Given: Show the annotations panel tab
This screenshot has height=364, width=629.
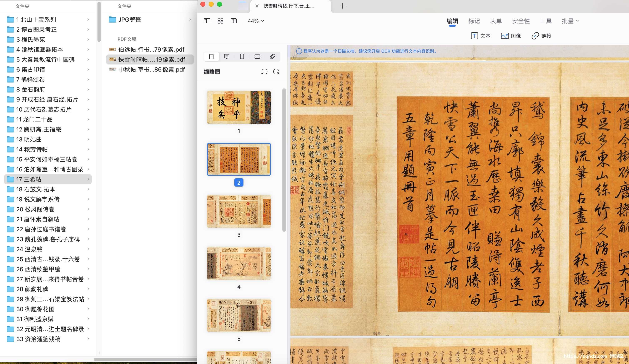Looking at the screenshot, I should tap(227, 57).
